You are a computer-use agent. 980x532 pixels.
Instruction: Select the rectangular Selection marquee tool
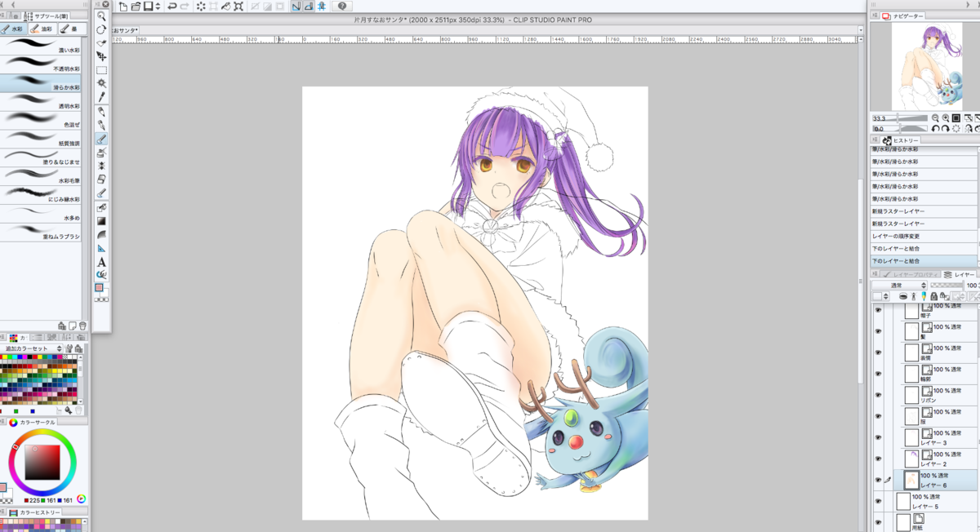coord(101,70)
